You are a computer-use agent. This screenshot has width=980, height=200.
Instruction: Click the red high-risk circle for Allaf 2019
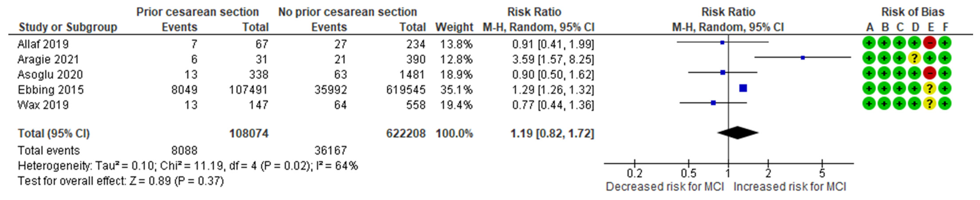tap(929, 43)
